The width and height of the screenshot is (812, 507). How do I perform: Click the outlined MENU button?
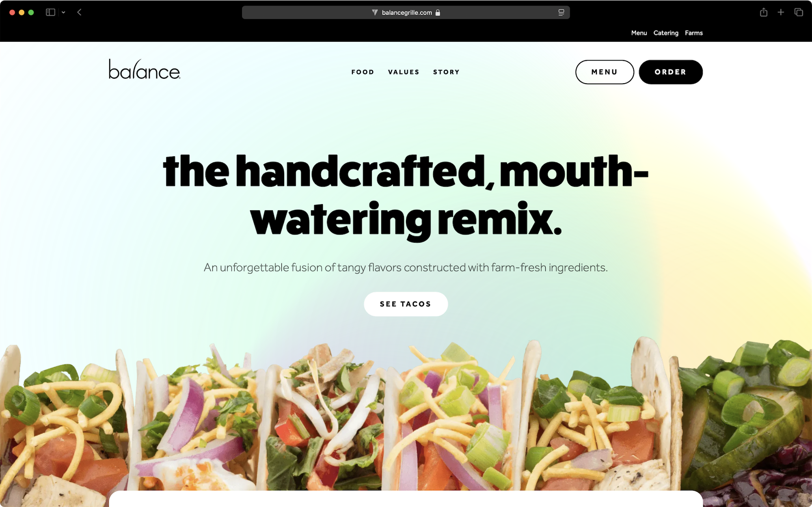[x=605, y=72]
